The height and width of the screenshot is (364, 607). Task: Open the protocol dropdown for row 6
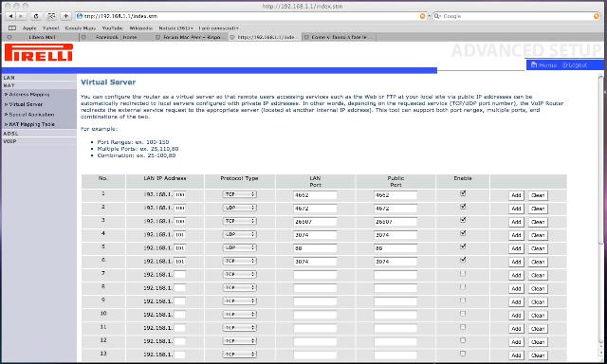(240, 261)
